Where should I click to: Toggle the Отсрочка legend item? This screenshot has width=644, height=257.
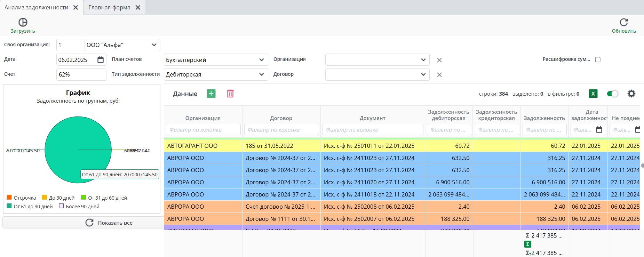(x=22, y=198)
